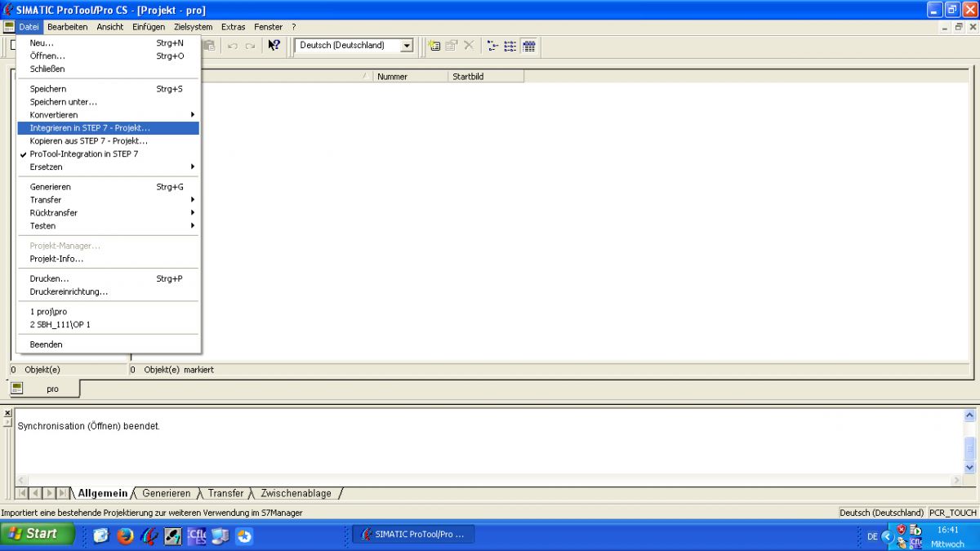Viewport: 980px width, 551px height.
Task: Choose Speichern unter... entry
Action: coord(108,101)
